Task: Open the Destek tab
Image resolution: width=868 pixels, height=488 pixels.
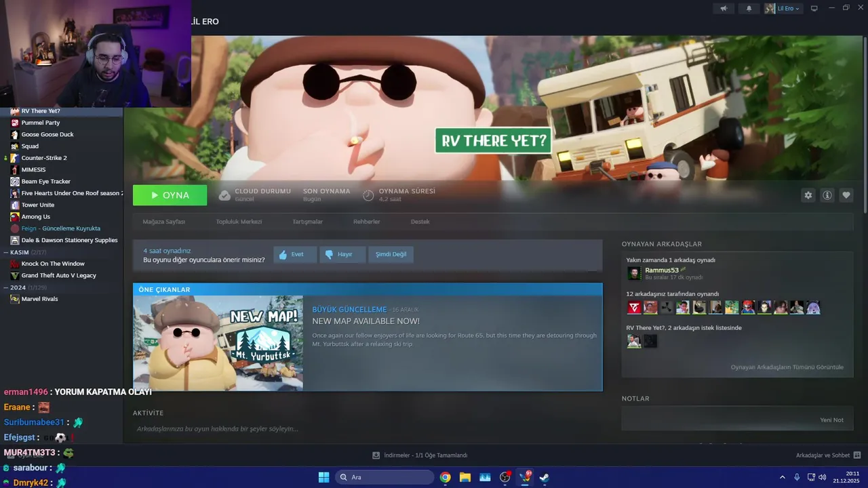Action: 420,222
